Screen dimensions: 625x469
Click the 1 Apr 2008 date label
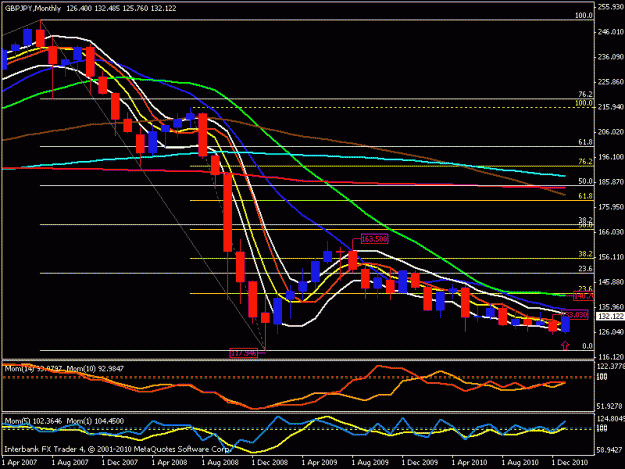coord(169,463)
